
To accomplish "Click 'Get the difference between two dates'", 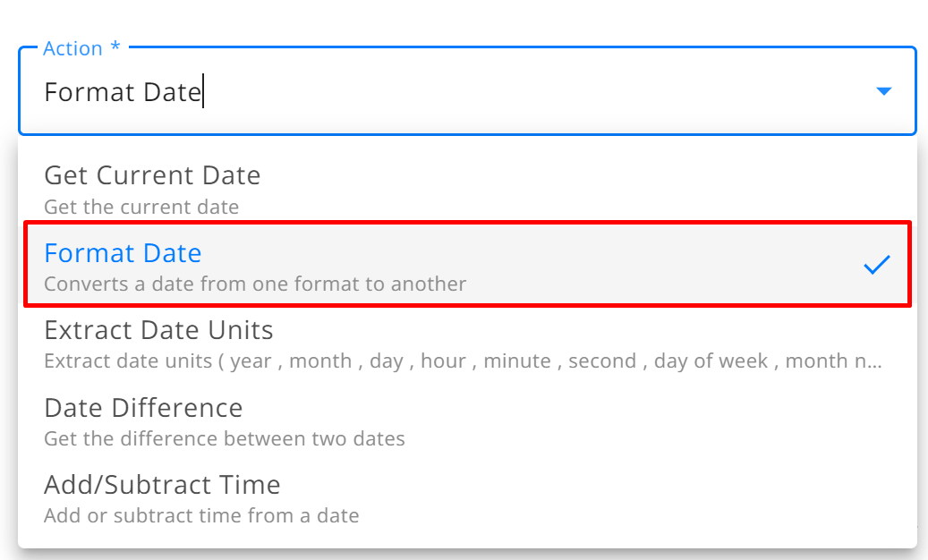I will point(225,438).
